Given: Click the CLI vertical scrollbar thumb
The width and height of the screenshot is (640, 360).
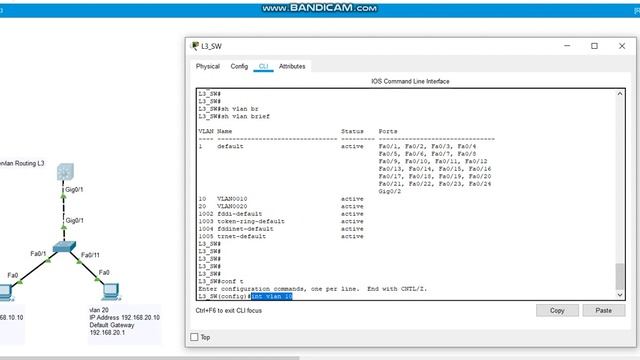Looking at the screenshot, I should tap(620, 276).
